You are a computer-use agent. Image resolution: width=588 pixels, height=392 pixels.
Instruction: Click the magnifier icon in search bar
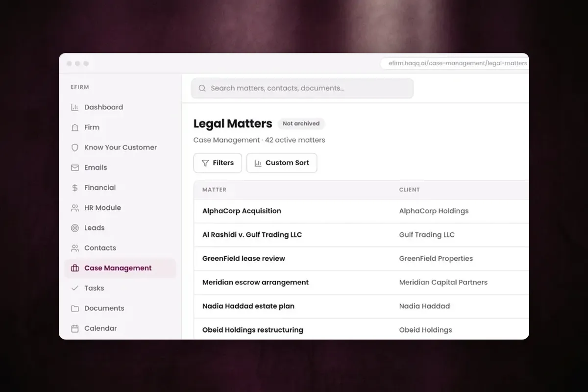click(202, 88)
